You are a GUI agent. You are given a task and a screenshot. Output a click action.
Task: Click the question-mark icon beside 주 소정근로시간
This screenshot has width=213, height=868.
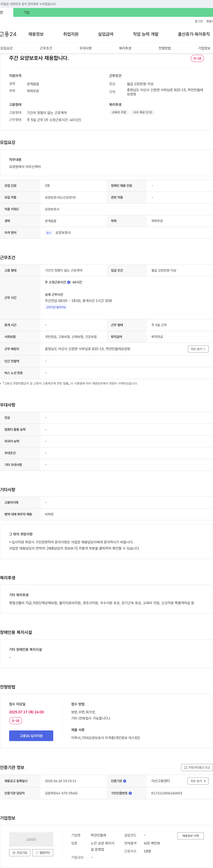[69, 282]
